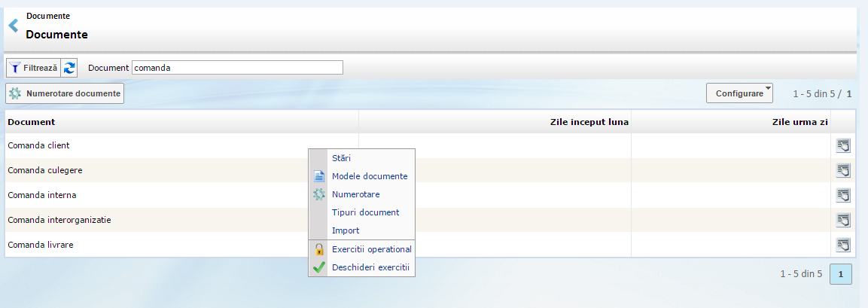Select Exercitii operational menu entry
Viewport: 868px width, 308px height.
click(371, 249)
